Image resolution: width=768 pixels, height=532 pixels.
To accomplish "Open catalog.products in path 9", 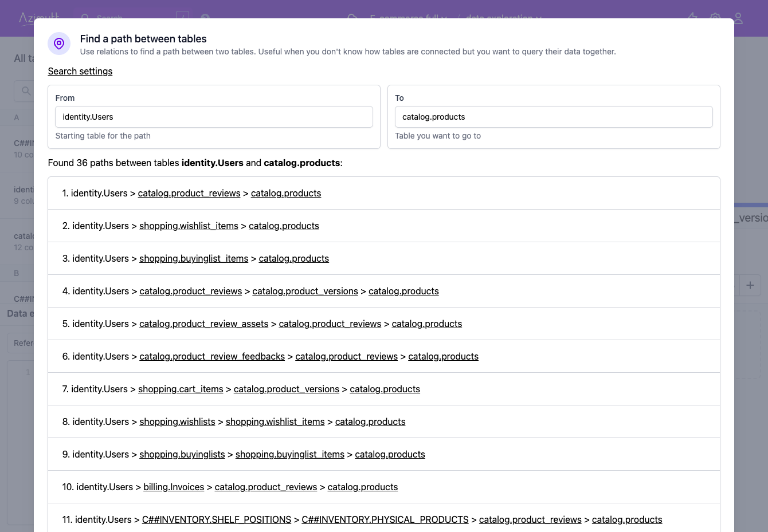I will [x=390, y=454].
